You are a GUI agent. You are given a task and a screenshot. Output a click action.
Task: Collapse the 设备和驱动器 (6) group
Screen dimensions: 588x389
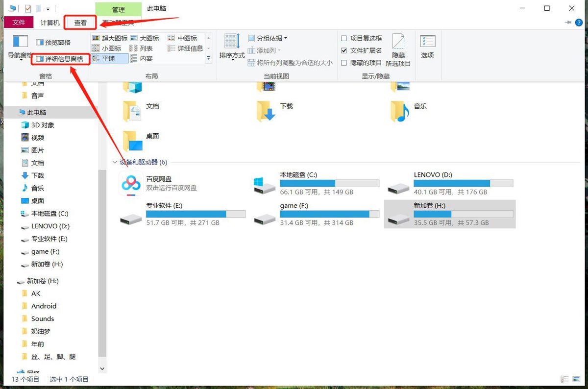click(x=115, y=162)
